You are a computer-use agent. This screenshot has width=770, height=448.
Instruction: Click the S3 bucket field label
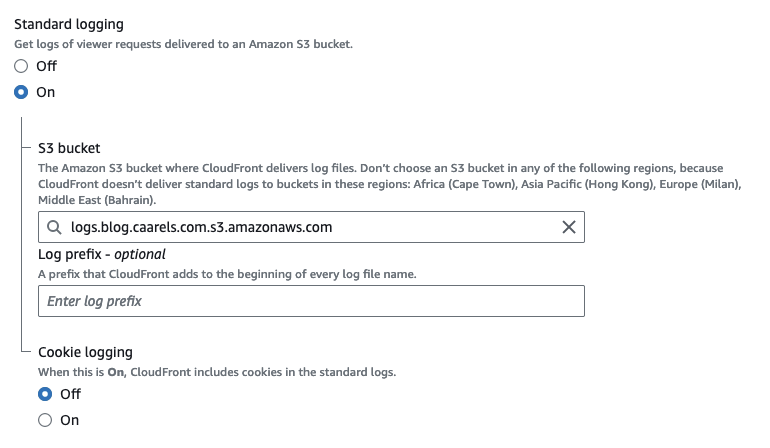coord(69,148)
